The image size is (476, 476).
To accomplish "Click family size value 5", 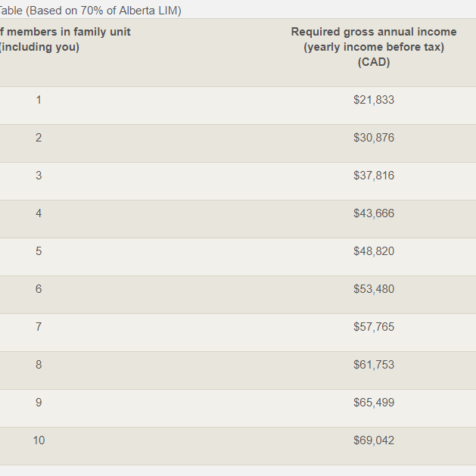I will pos(39,251).
